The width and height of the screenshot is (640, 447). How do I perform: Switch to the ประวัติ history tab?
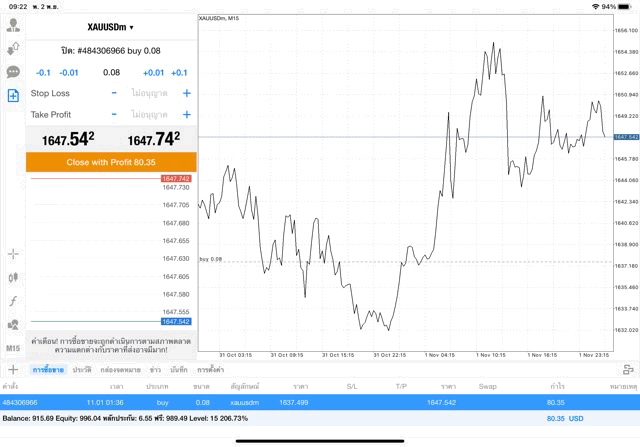(x=82, y=370)
